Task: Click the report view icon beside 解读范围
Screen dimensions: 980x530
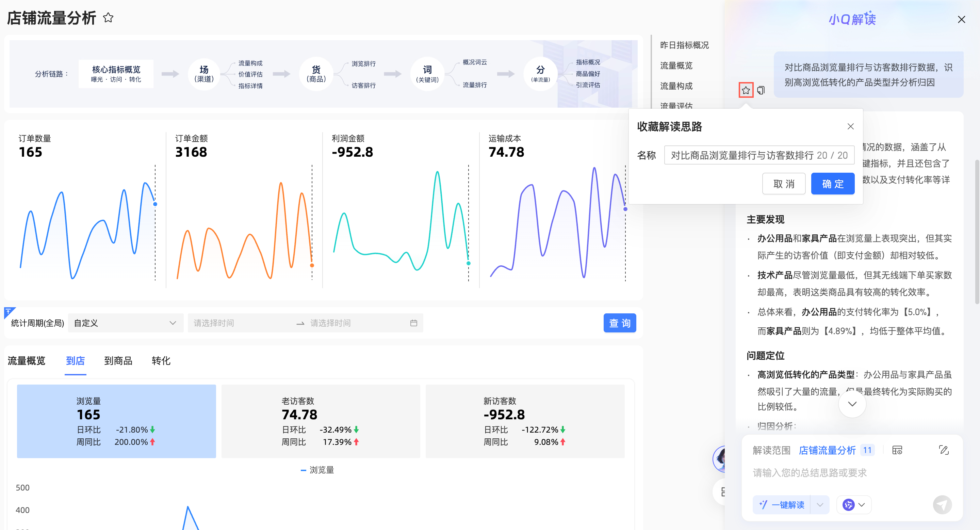Action: click(x=898, y=450)
